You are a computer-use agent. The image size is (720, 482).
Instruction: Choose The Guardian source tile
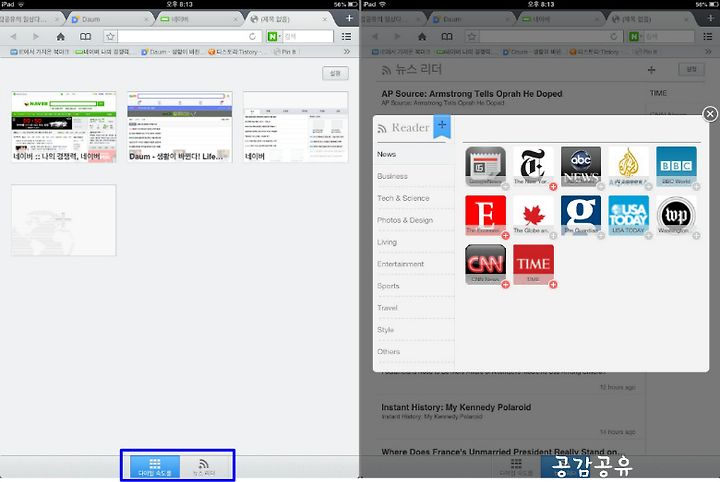[x=581, y=215]
